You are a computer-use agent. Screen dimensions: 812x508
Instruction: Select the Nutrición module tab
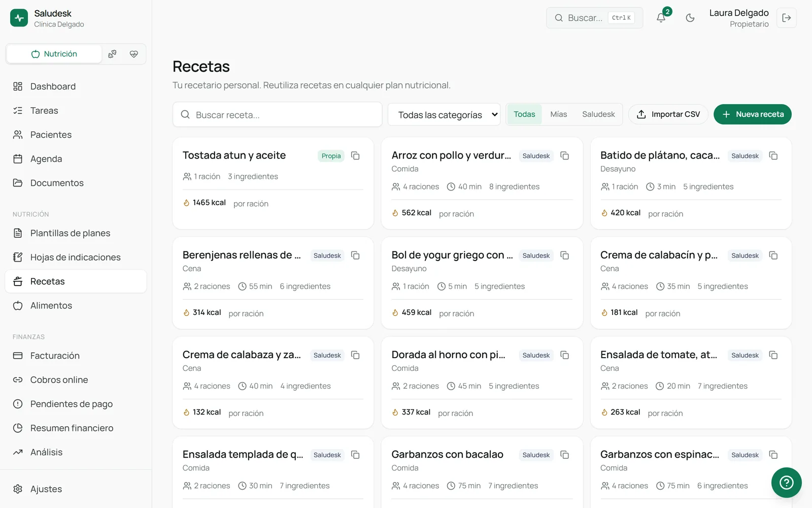pyautogui.click(x=54, y=54)
